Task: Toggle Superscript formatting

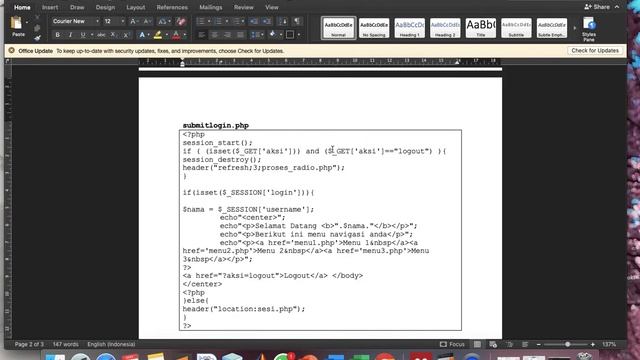Action: [x=126, y=35]
